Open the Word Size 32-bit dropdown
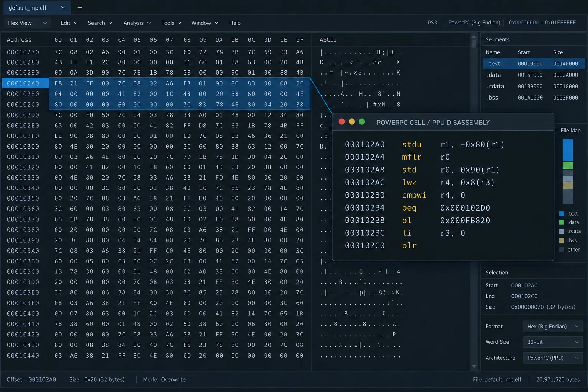This screenshot has width=588, height=392. point(553,342)
